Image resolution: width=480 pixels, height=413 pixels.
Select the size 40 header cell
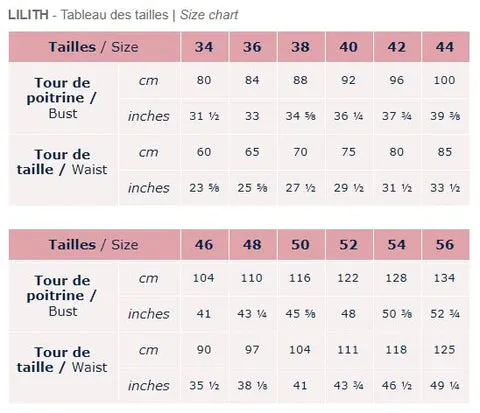(x=349, y=47)
